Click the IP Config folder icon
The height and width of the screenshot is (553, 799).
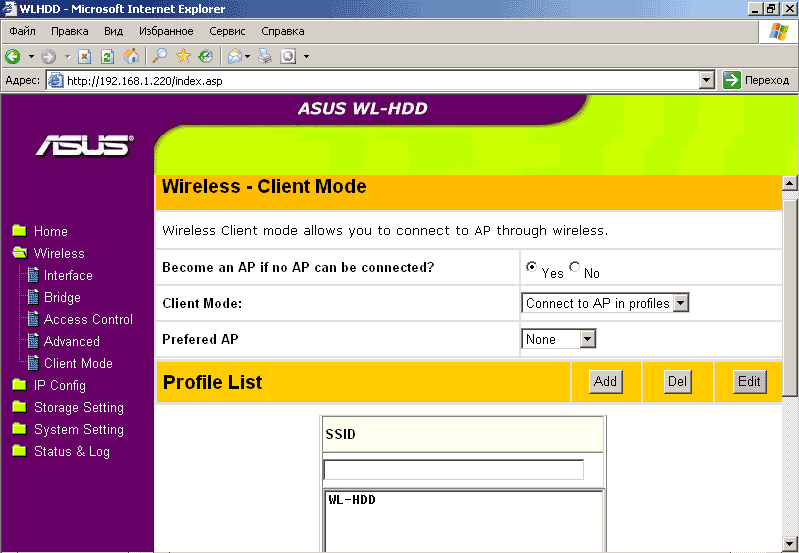pyautogui.click(x=19, y=385)
